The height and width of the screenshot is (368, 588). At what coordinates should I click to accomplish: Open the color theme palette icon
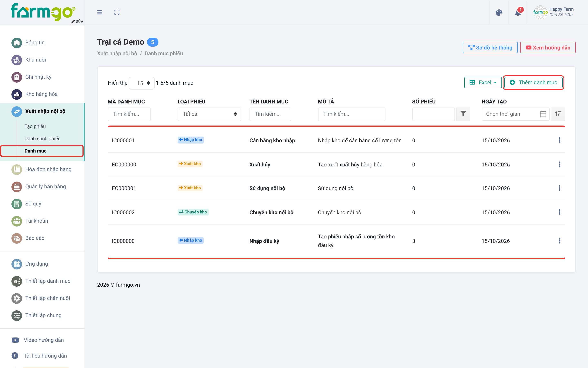[499, 13]
